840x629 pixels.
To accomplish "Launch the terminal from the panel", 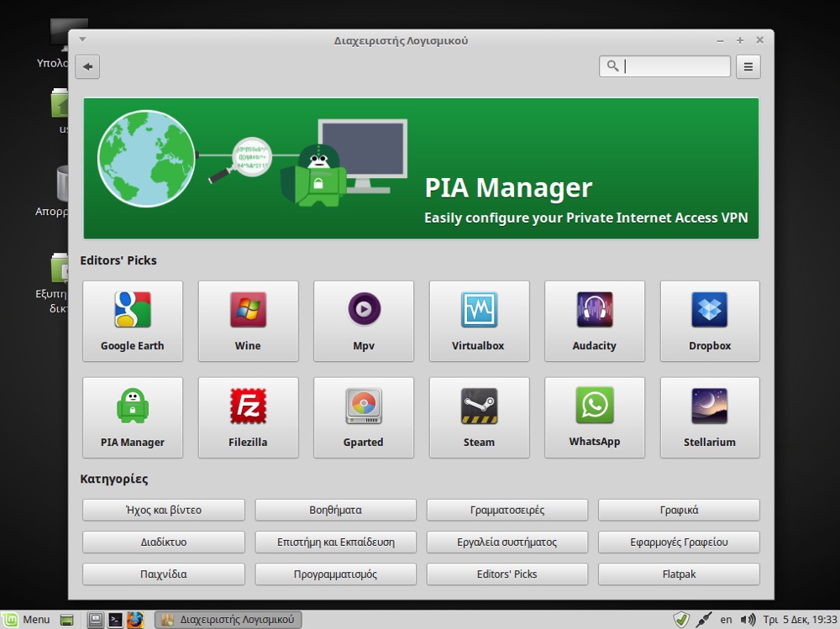I will click(115, 620).
